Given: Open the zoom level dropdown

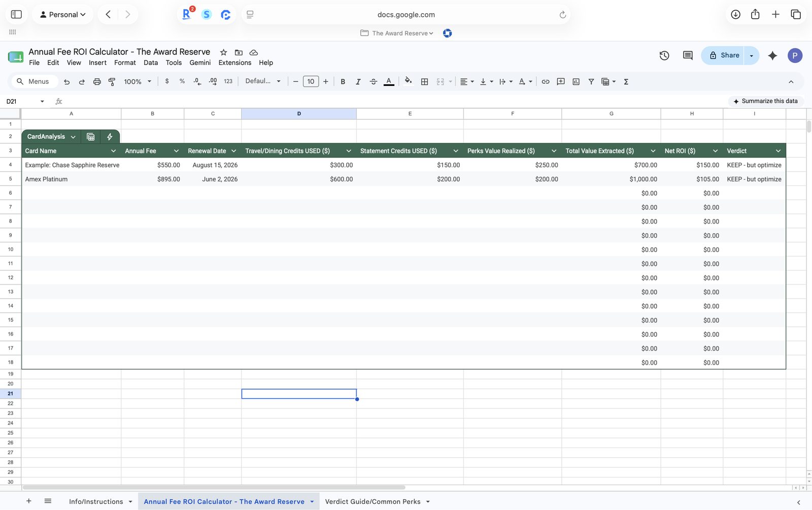Looking at the screenshot, I should [x=138, y=82].
